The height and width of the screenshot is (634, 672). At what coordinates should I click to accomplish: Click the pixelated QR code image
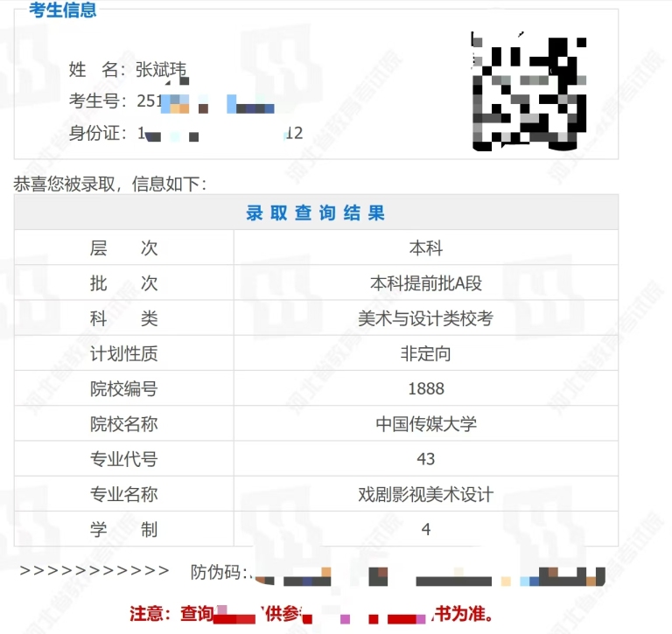528,91
